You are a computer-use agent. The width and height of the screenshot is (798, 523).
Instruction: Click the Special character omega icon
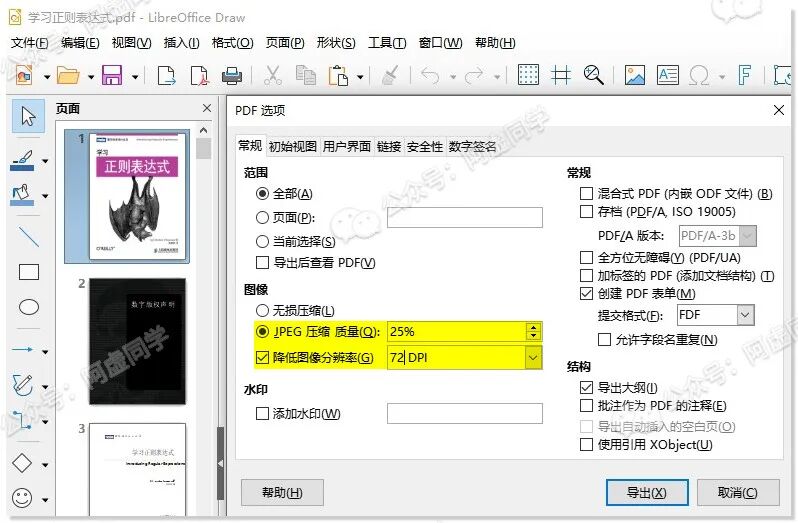699,76
